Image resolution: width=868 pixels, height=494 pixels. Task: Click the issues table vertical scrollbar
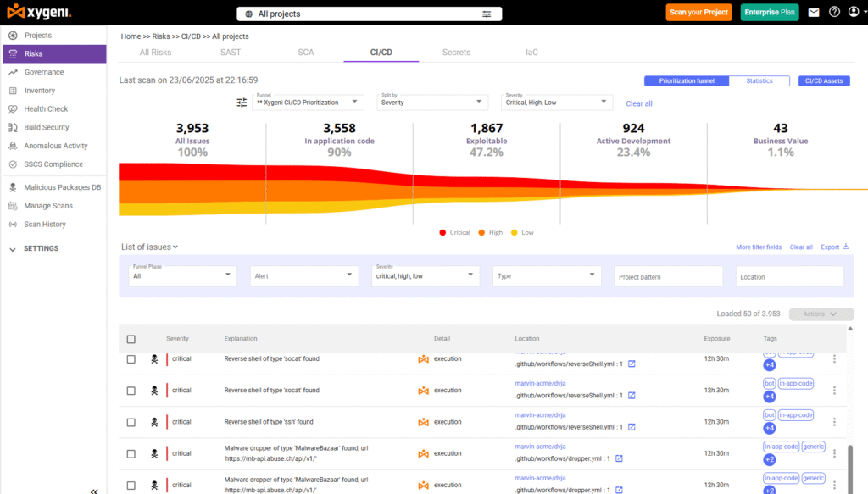tap(850, 469)
